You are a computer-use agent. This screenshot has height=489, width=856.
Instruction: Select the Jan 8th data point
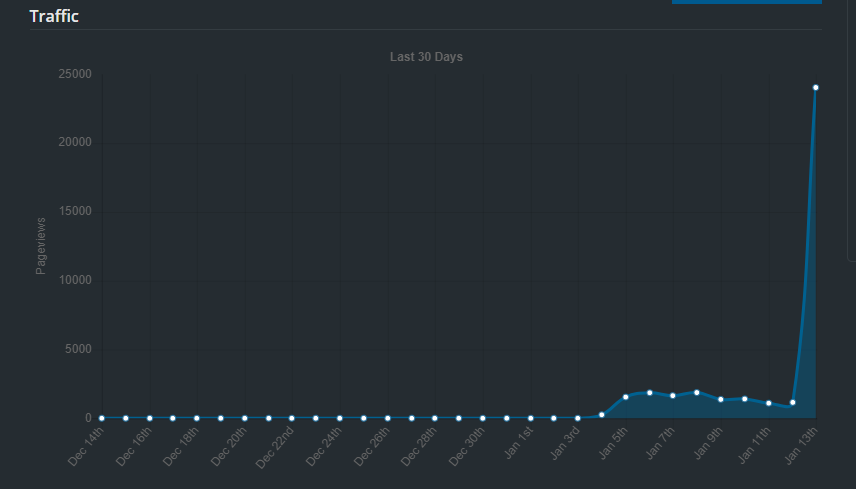coord(697,393)
